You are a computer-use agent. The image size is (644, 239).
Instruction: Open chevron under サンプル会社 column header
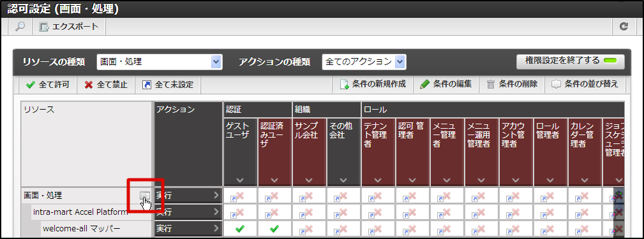[310, 180]
